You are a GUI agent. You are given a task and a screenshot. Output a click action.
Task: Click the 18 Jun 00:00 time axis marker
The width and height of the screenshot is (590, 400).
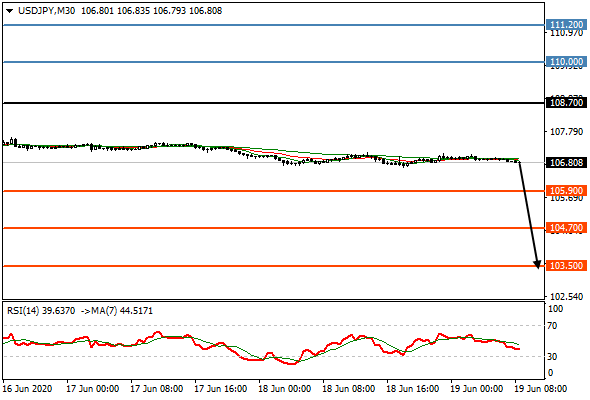284,389
